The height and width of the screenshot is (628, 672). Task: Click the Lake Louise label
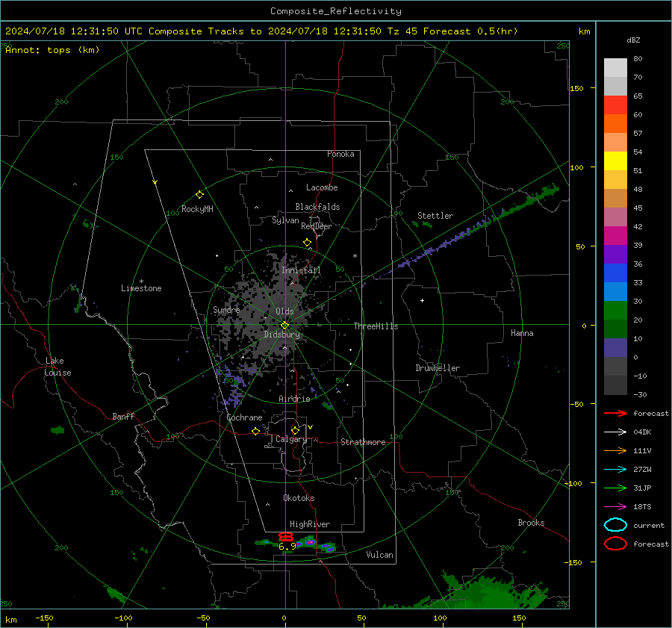pos(57,367)
